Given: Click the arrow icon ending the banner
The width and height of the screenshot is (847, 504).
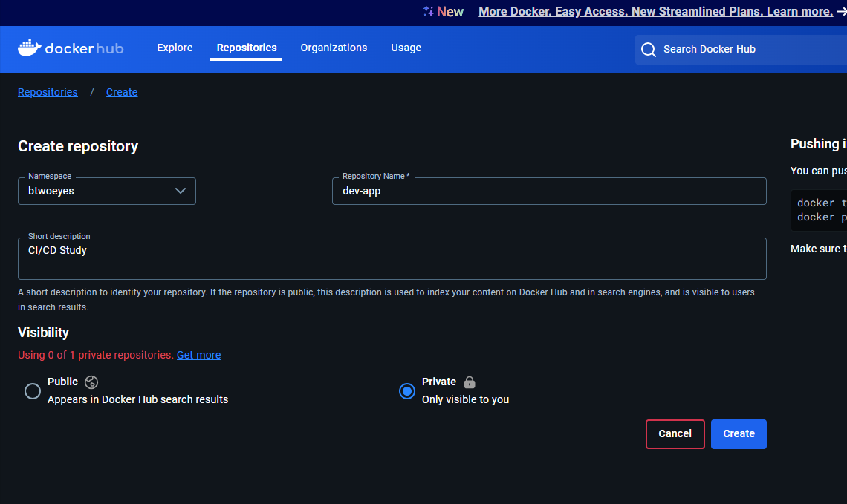Looking at the screenshot, I should tap(842, 12).
